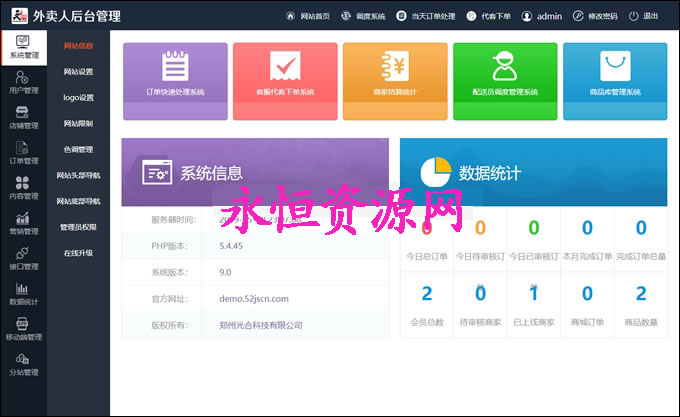This screenshot has width=680, height=417.
Task: Open 接口管理 sidebar section
Action: pyautogui.click(x=23, y=258)
